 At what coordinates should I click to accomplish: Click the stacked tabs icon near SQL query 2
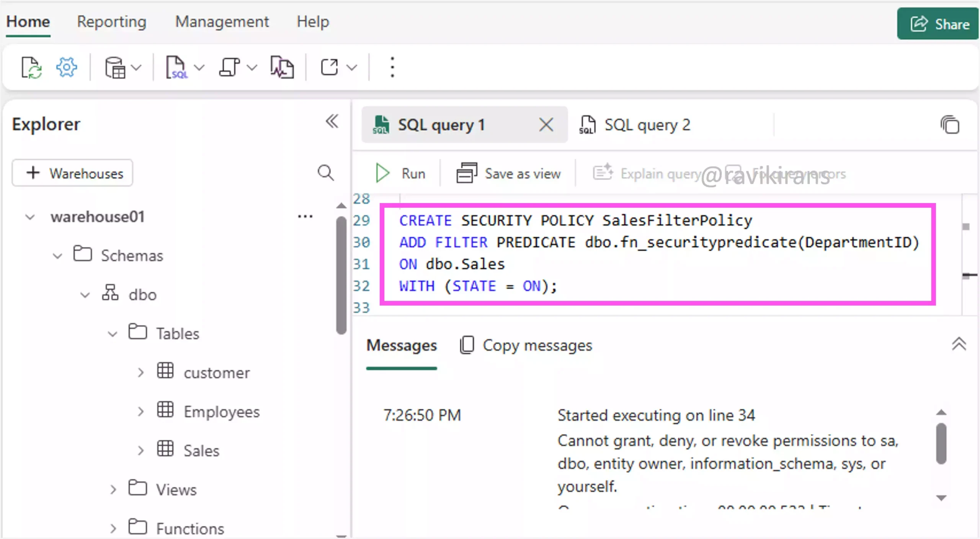(x=950, y=125)
